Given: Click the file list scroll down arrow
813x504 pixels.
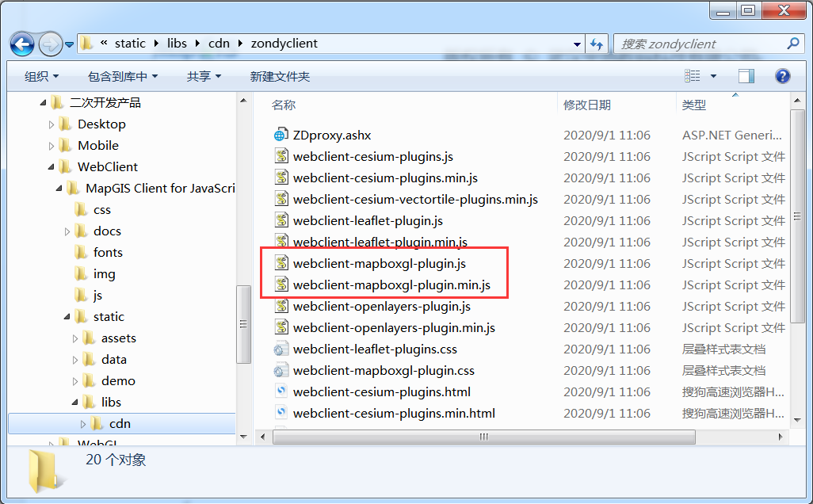Looking at the screenshot, I should pos(797,419).
